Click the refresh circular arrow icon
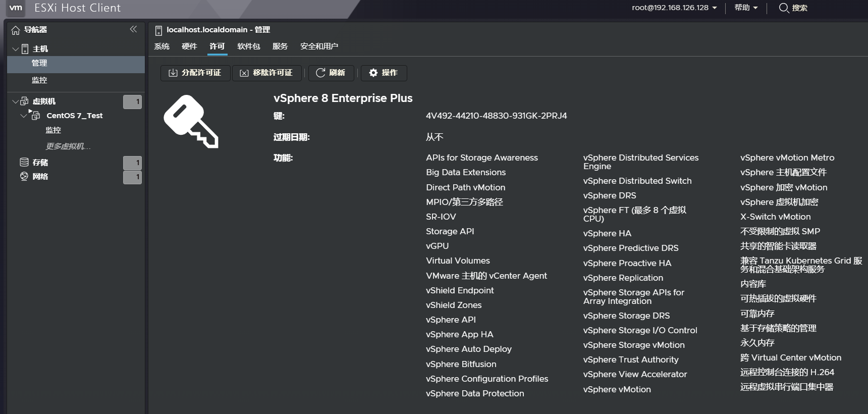Viewport: 868px width, 414px height. pyautogui.click(x=320, y=73)
